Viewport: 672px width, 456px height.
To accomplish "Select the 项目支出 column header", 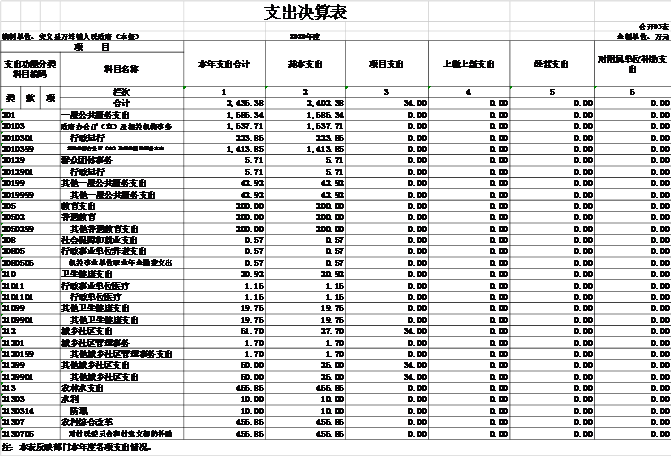I will coord(386,64).
